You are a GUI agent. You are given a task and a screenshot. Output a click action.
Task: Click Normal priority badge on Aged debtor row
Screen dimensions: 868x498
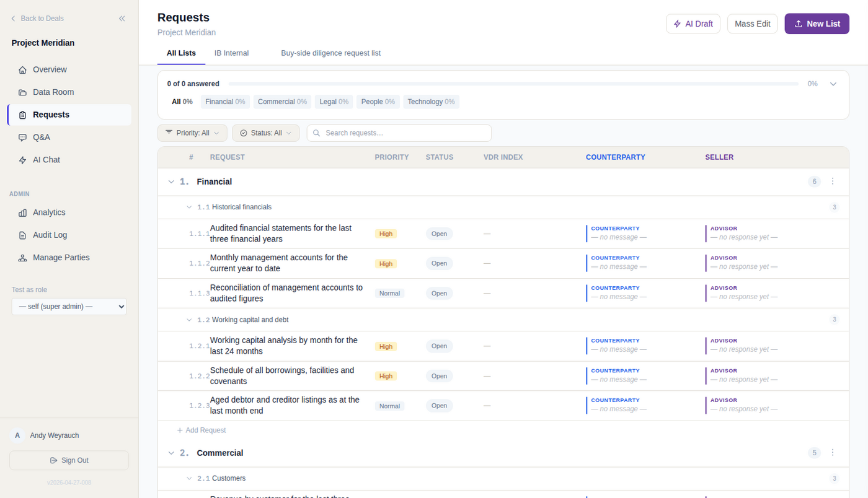click(x=389, y=406)
